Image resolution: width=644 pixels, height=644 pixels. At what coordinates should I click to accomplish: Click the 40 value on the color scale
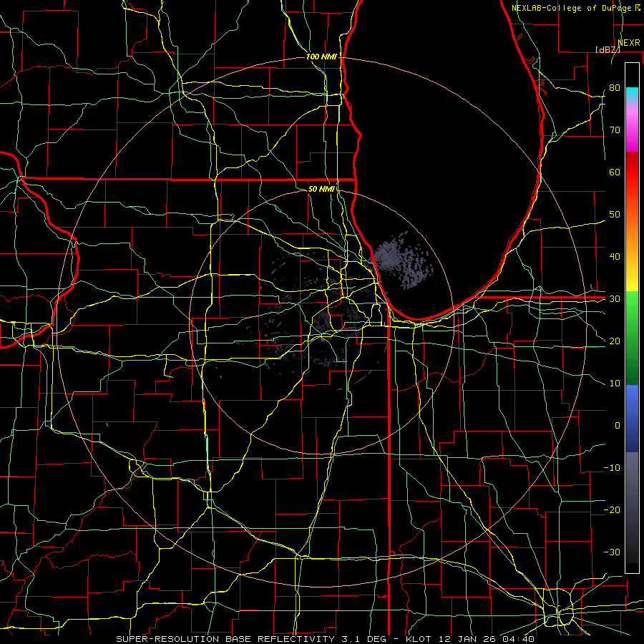615,257
